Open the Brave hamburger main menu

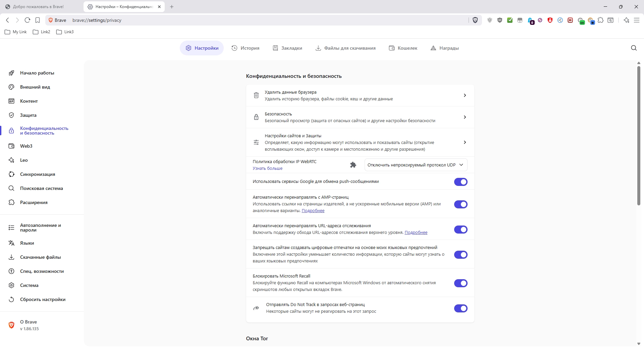click(637, 20)
